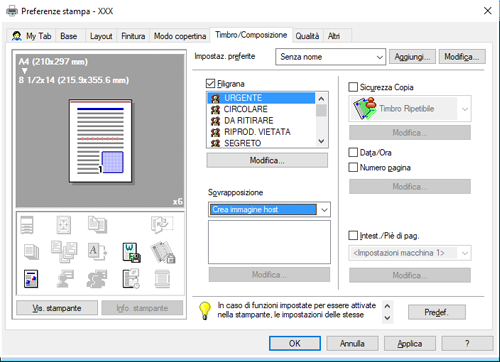Click the Filigrana list scrollbar thumb

pyautogui.click(x=321, y=110)
